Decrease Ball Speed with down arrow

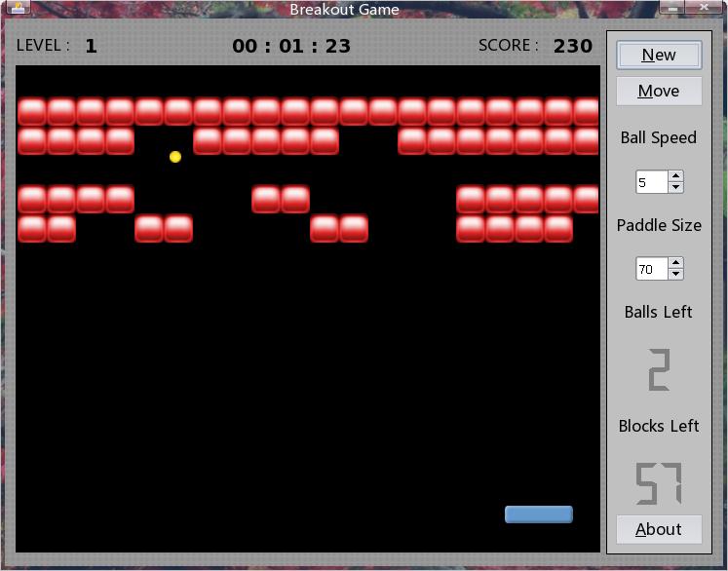pyautogui.click(x=676, y=187)
